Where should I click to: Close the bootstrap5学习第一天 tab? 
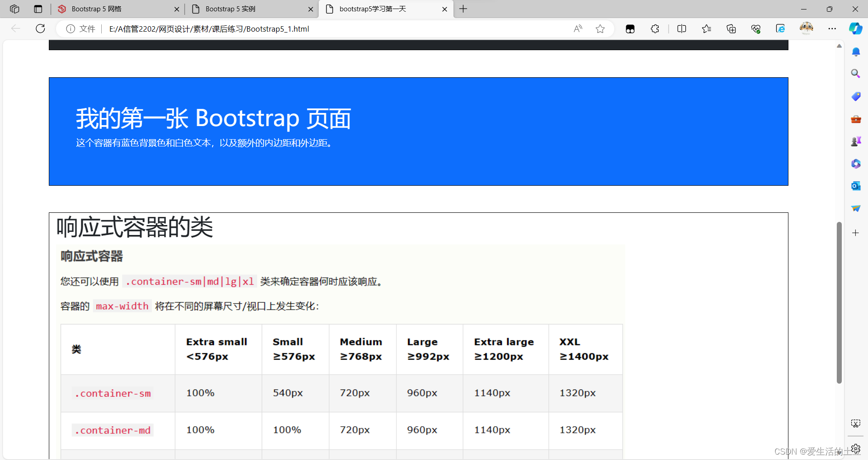pyautogui.click(x=444, y=9)
